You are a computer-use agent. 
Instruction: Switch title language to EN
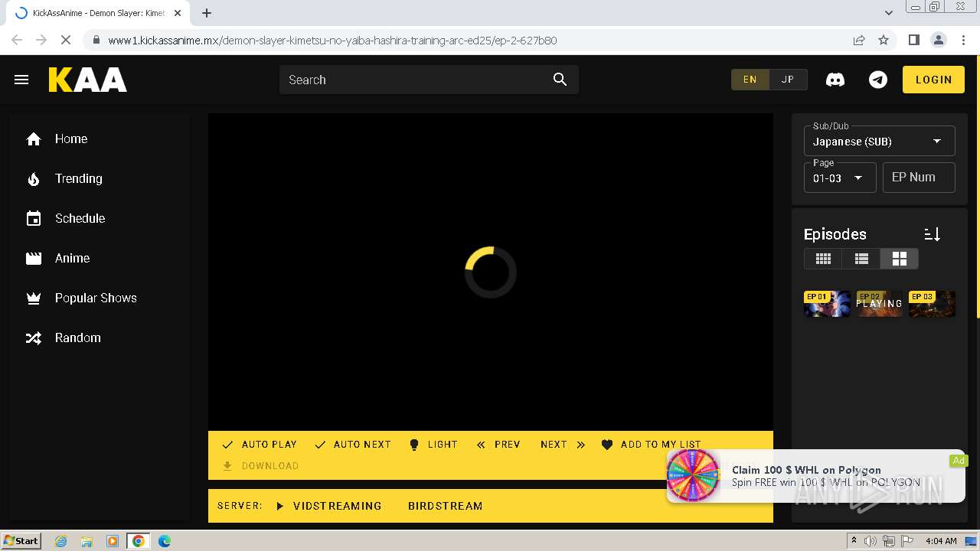point(750,80)
